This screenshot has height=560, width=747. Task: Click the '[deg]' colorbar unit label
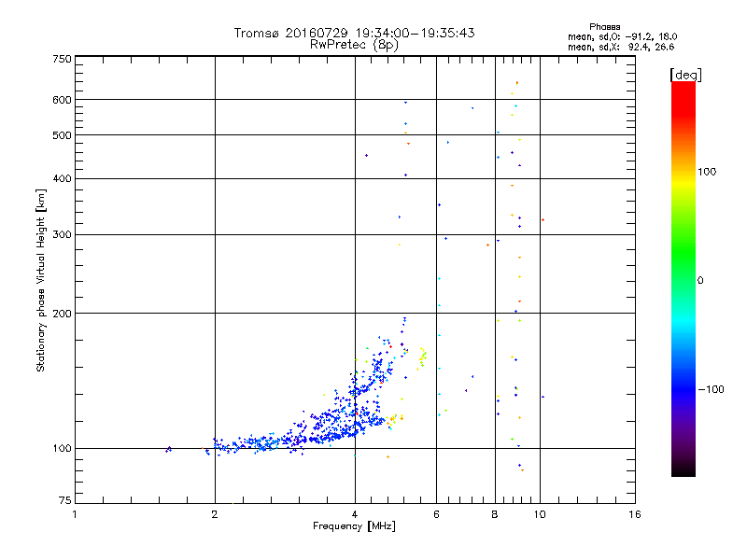(x=685, y=75)
